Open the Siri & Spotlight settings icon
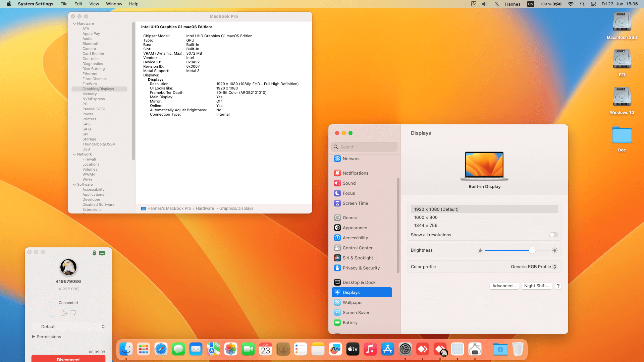644x362 pixels. [x=337, y=258]
